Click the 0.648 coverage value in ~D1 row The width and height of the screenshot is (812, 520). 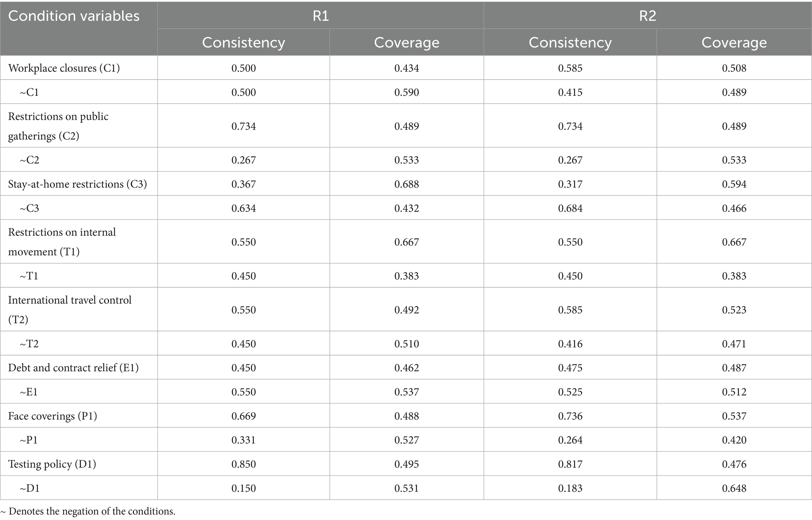pyautogui.click(x=734, y=488)
